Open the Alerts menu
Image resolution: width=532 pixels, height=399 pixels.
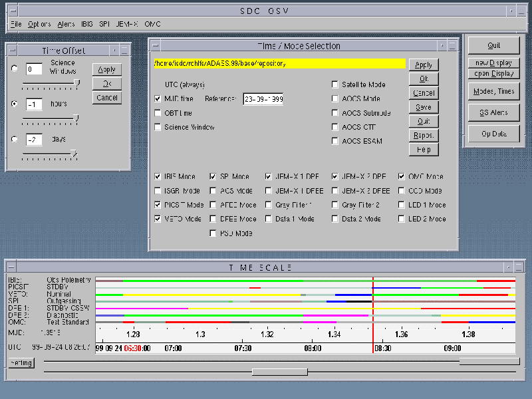click(66, 24)
